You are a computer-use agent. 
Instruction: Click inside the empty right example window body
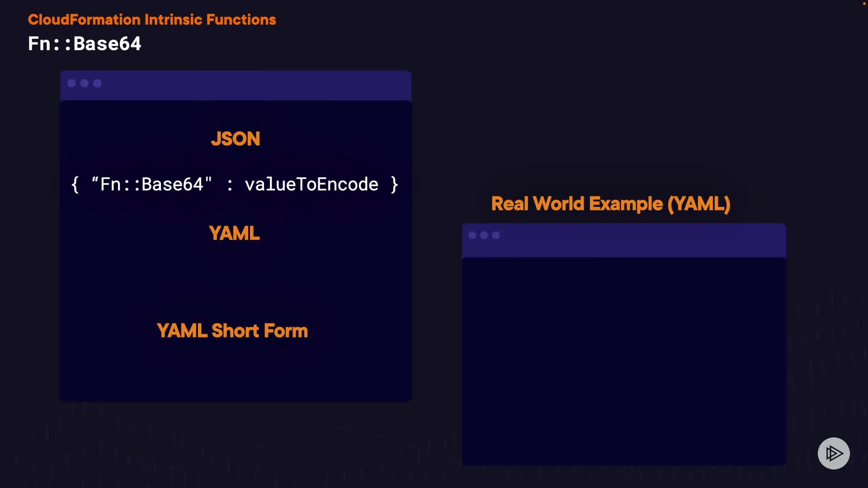[x=624, y=361]
